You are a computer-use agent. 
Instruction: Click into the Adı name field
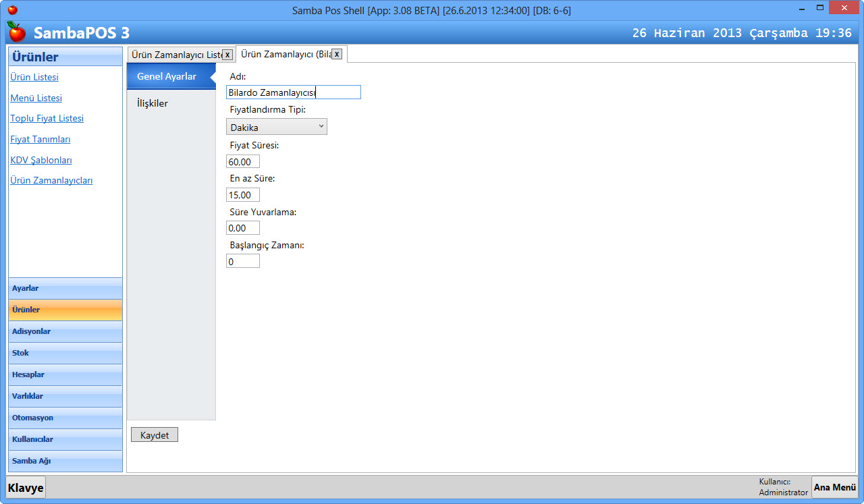point(293,92)
